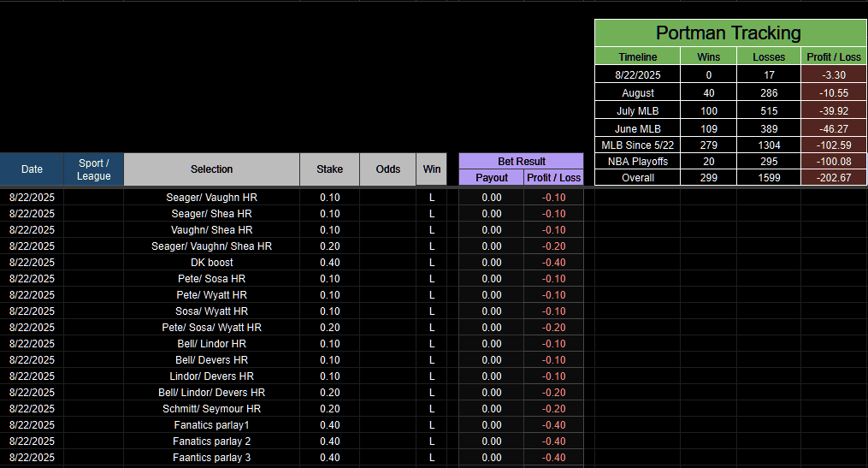Select the 515 July losses cell
The image size is (868, 468).
[768, 110]
